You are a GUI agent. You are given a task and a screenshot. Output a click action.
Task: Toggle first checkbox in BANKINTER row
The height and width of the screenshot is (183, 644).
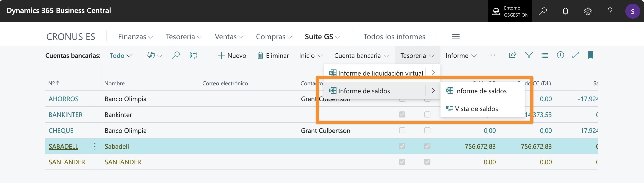[x=402, y=114]
